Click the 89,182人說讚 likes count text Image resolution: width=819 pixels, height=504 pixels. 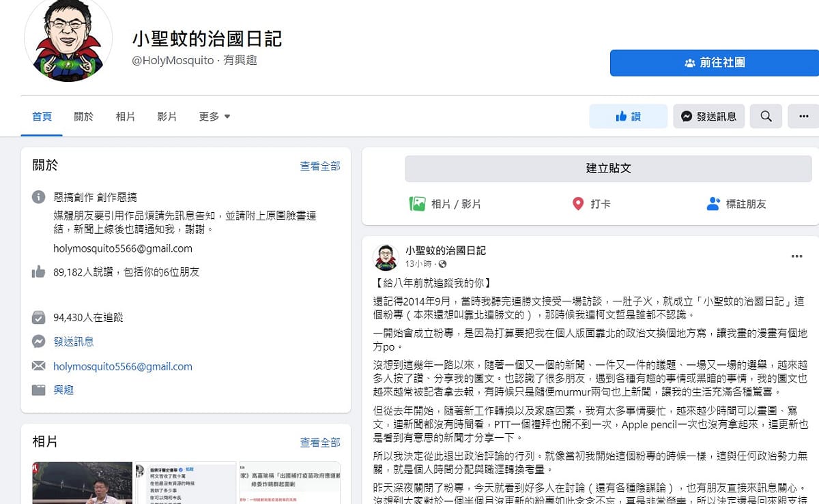pos(126,272)
